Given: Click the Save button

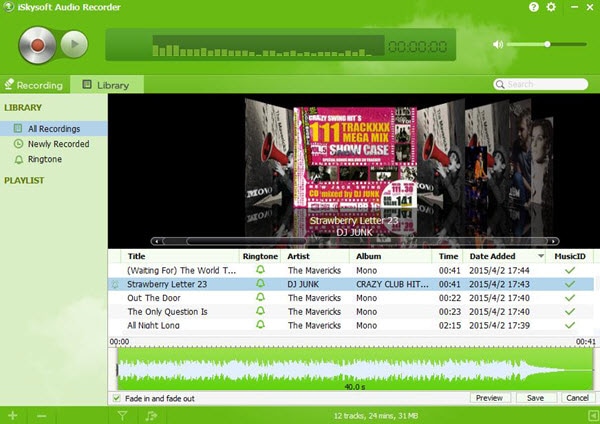Looking at the screenshot, I should (x=535, y=398).
